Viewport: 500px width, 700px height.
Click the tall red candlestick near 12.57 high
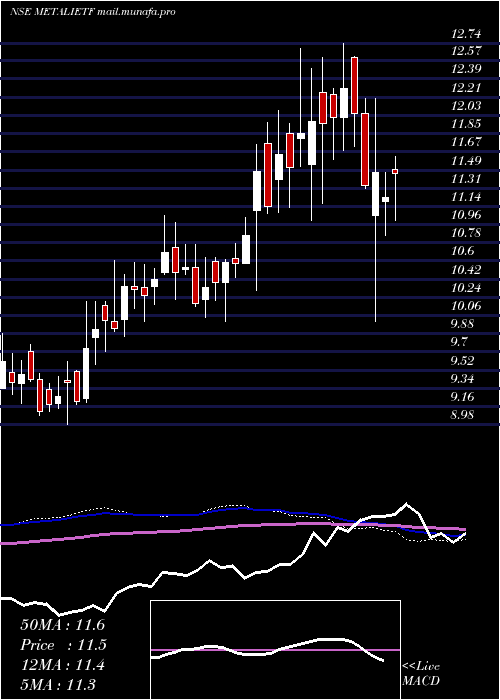pos(354,85)
